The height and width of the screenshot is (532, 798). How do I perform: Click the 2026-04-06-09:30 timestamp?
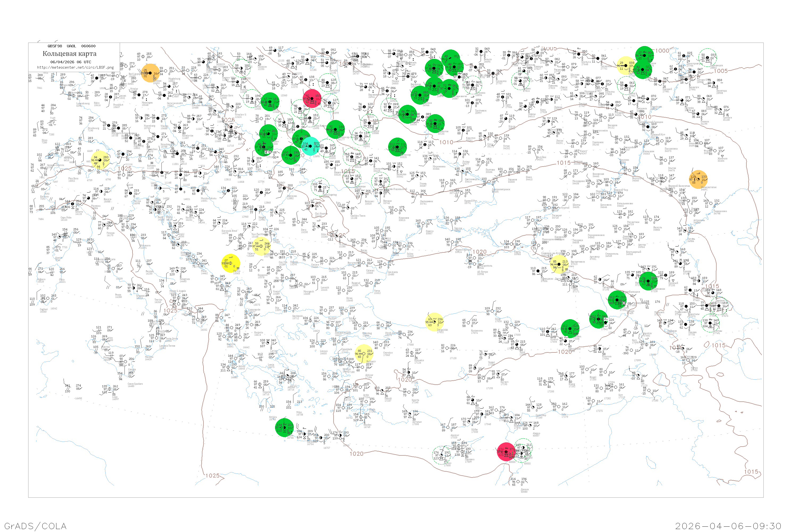(728, 526)
